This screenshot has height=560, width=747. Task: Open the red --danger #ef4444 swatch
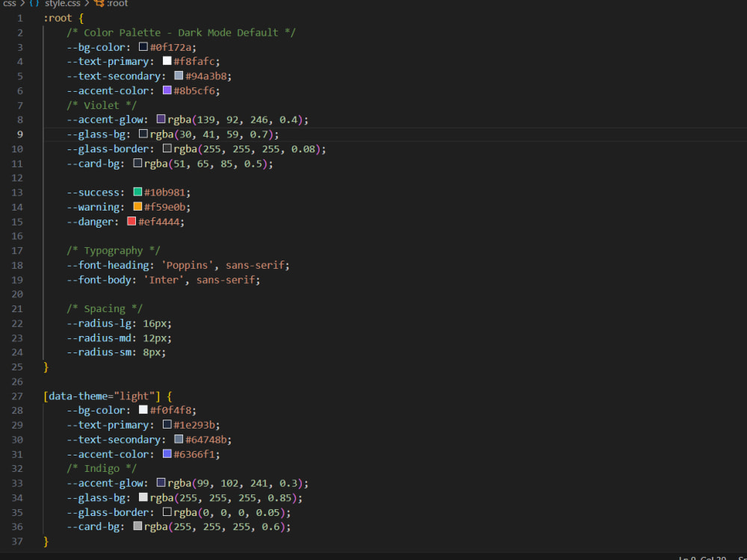click(131, 222)
